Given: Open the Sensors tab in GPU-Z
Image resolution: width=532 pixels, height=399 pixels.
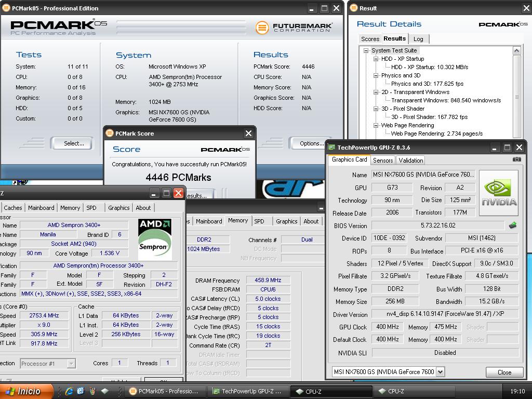Looking at the screenshot, I should pyautogui.click(x=383, y=160).
